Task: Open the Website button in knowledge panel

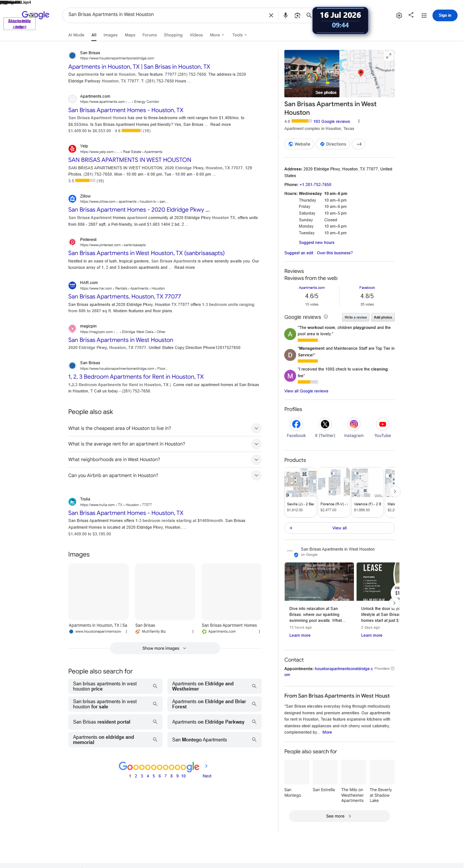Action: coord(299,144)
